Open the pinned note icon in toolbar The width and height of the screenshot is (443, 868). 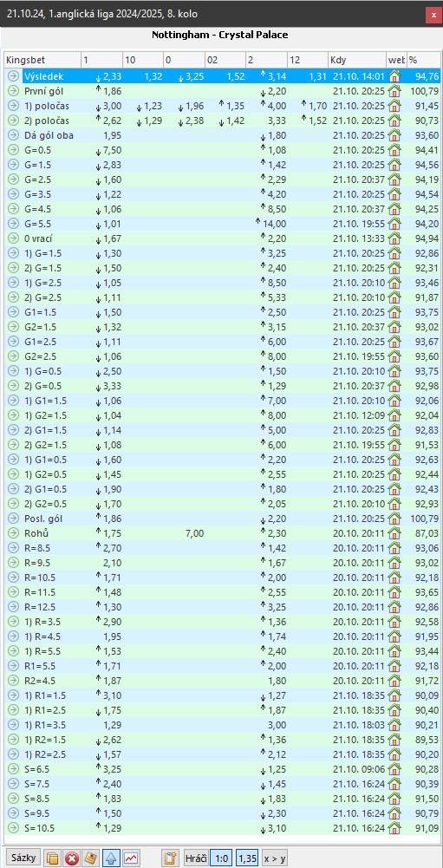tap(89, 858)
